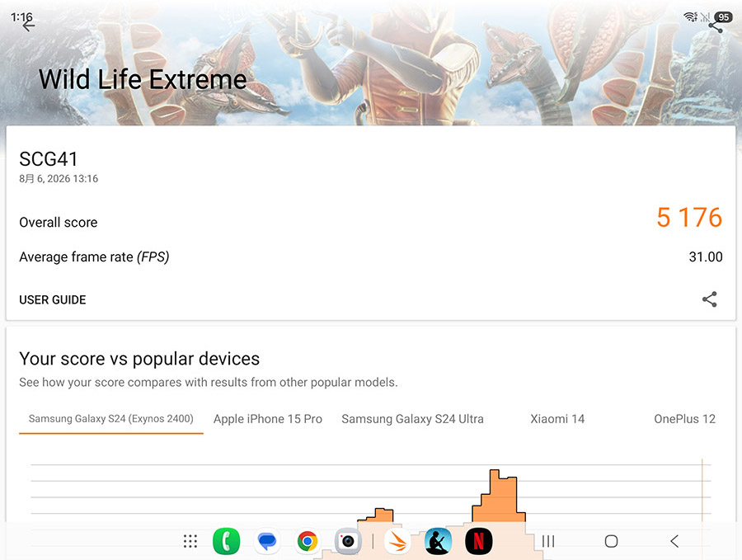Click the device name SCG41

(x=49, y=159)
